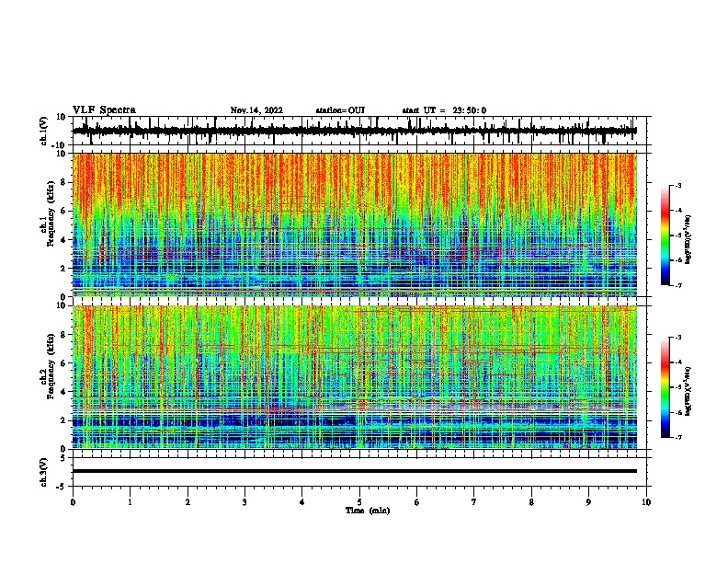Click the "ch.1 Frequency (kHz)" axis label
The image size is (728, 563).
point(47,214)
